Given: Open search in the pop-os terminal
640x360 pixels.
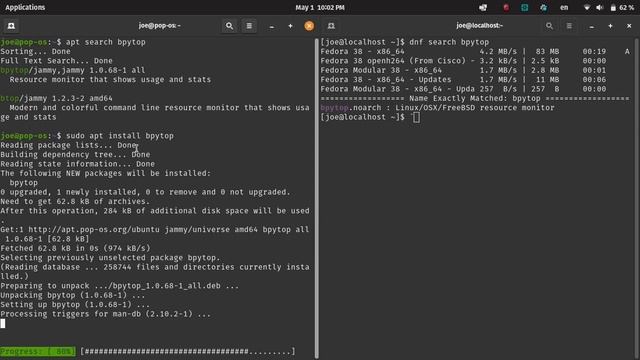Looking at the screenshot, I should pos(229,26).
